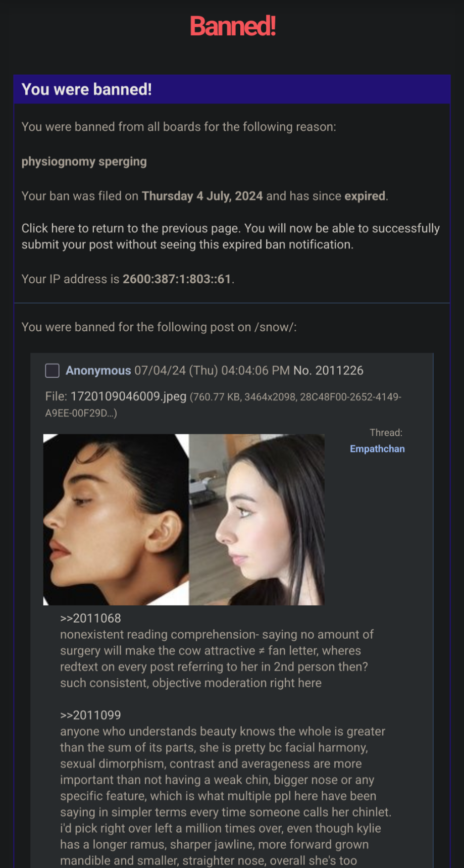Screen dimensions: 464x868
Task: Click the ban reason "physiognomy sperging"
Action: tap(84, 162)
